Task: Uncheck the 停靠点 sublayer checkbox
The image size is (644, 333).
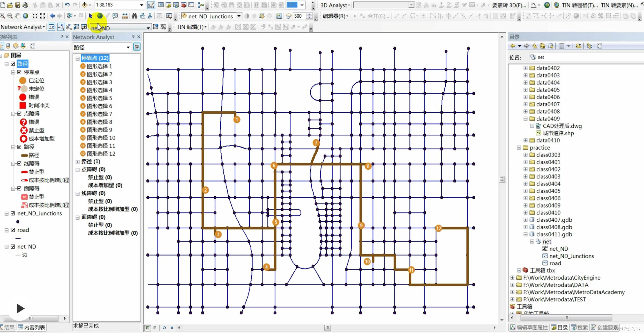Action: tap(19, 72)
